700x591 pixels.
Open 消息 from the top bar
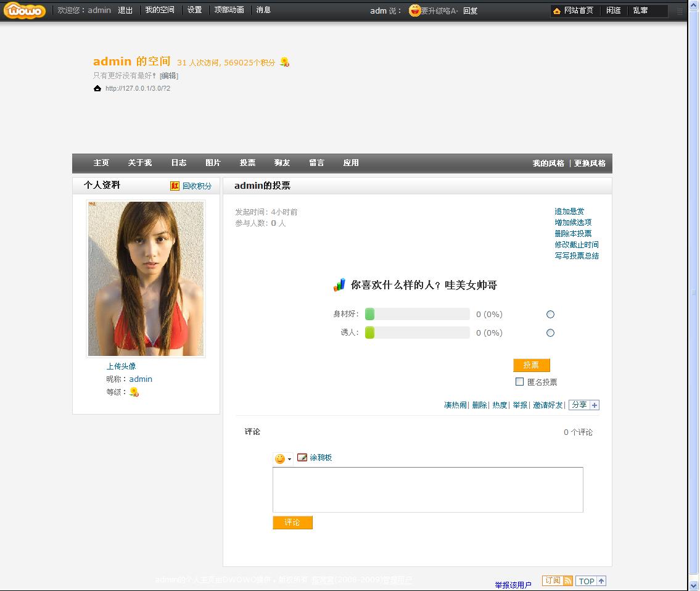tap(263, 10)
